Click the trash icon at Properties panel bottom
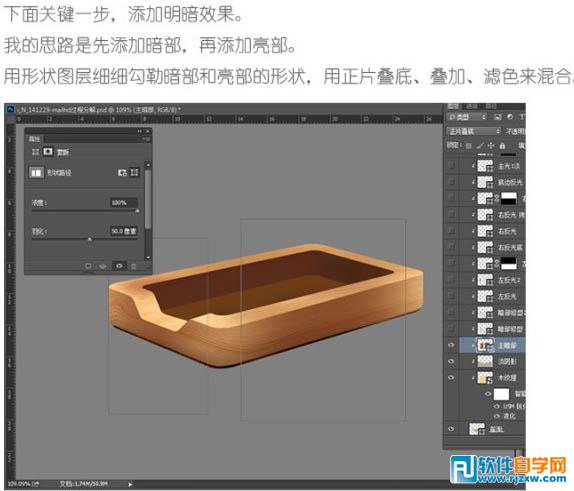The image size is (574, 491). 134,266
